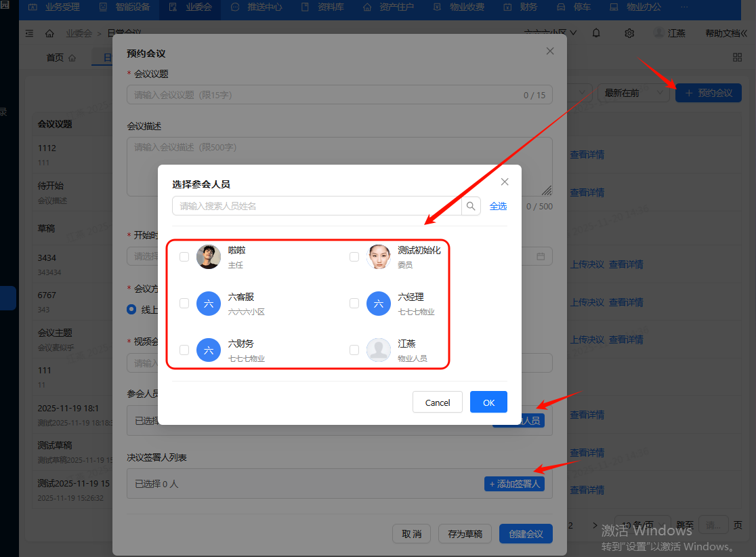Screen dimensions: 756x557
Task: Click 查看详情 for meeting 1112
Action: pyautogui.click(x=587, y=154)
